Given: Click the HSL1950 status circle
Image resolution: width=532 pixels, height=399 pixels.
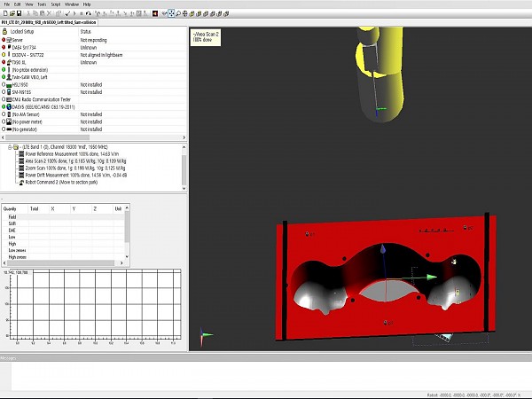Looking at the screenshot, I should [5, 84].
